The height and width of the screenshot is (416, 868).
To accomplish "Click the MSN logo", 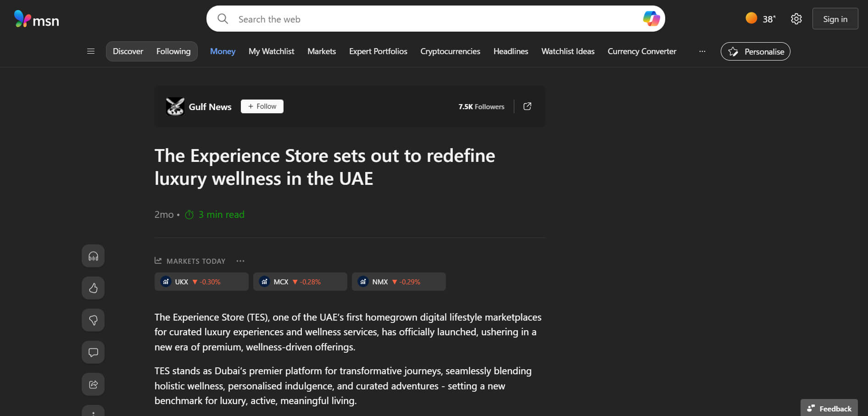I will tap(36, 19).
